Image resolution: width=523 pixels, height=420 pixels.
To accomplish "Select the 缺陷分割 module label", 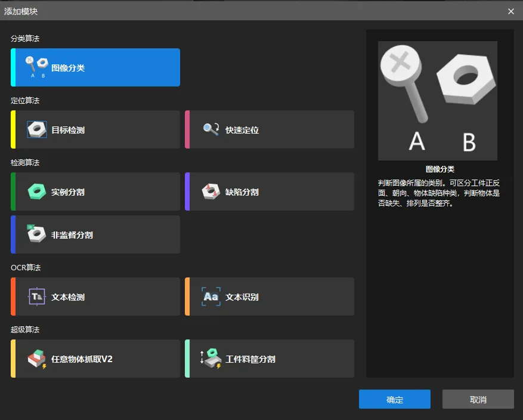I will [242, 192].
